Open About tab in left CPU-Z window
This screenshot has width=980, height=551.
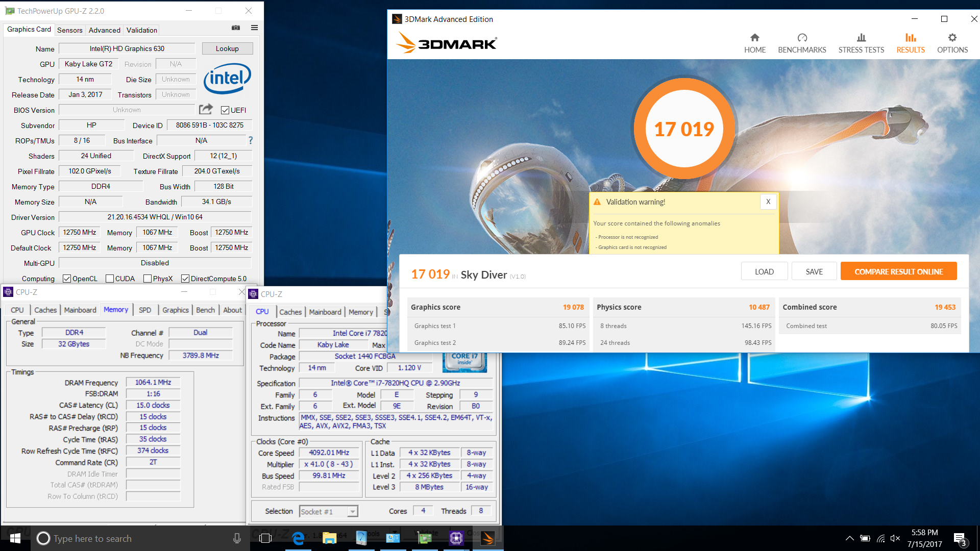(x=232, y=310)
